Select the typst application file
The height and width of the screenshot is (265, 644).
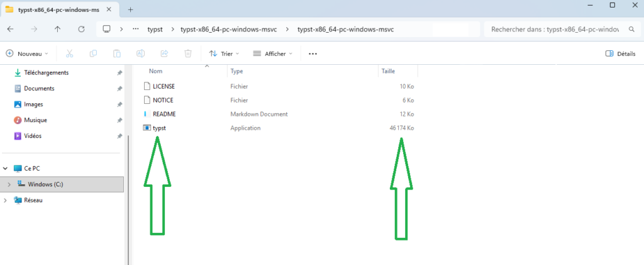click(x=158, y=128)
